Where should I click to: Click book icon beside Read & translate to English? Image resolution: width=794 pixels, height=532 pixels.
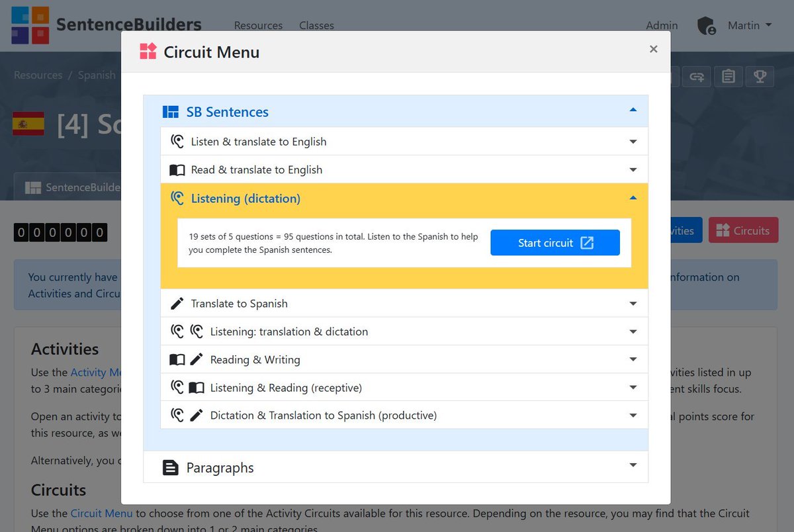(x=177, y=170)
